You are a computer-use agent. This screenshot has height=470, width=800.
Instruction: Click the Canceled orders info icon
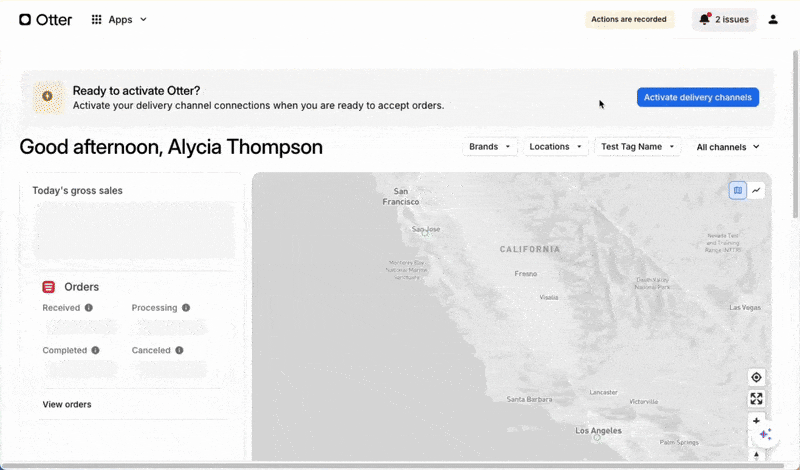pos(179,351)
